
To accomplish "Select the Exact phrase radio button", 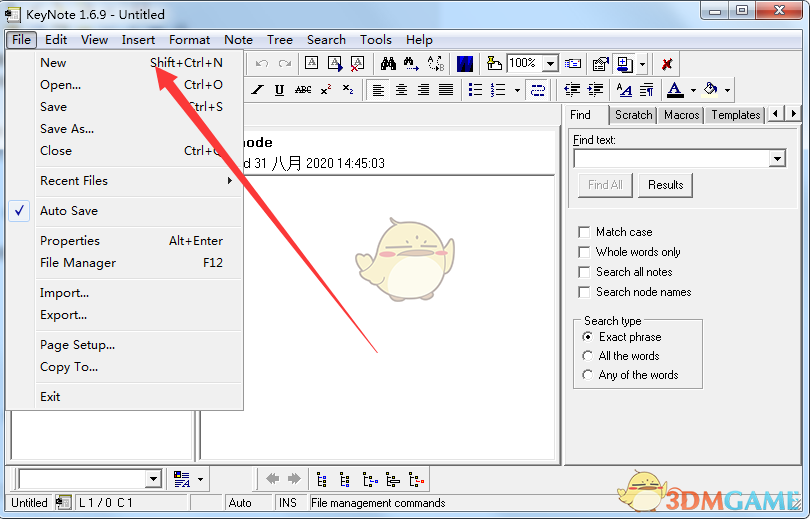I will pos(587,337).
